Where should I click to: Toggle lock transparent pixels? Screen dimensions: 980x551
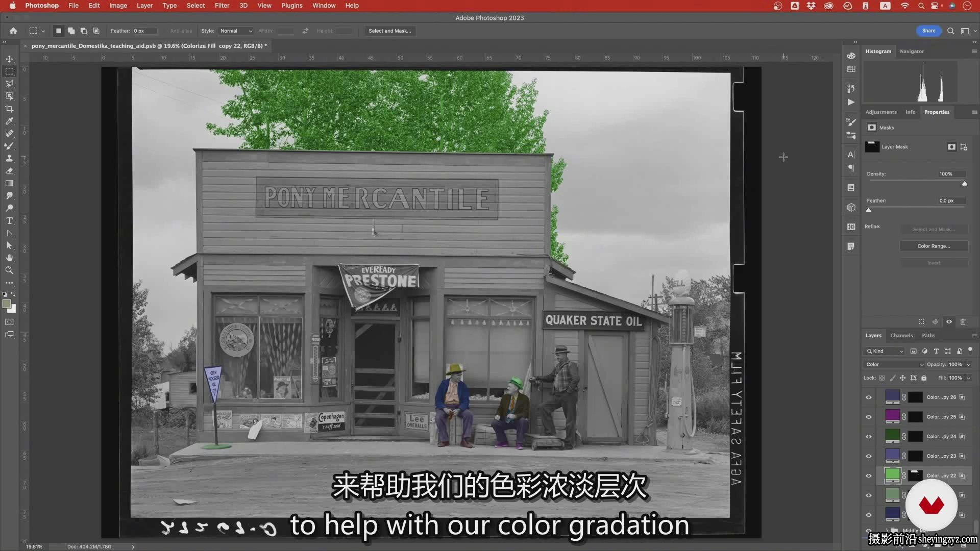tap(881, 378)
